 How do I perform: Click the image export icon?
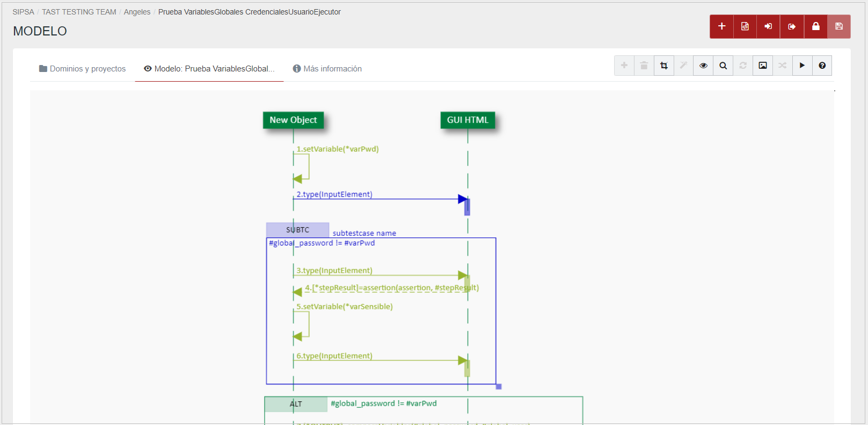coord(763,66)
